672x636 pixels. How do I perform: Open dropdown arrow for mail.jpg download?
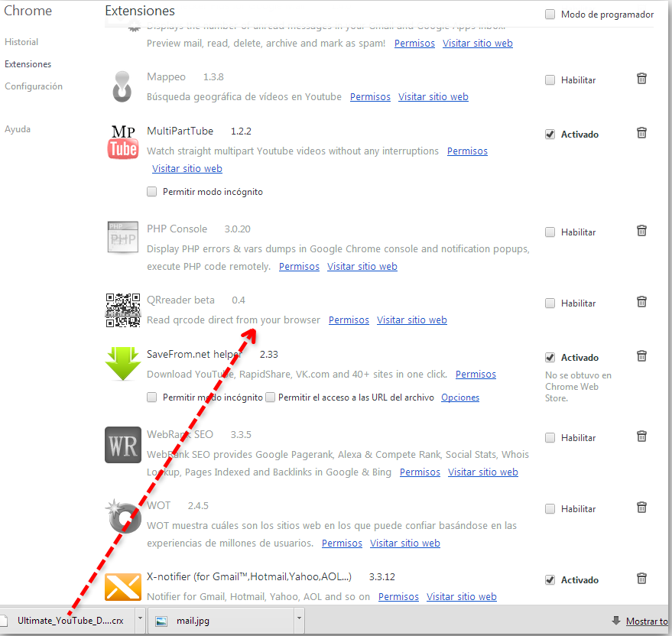[x=299, y=618]
